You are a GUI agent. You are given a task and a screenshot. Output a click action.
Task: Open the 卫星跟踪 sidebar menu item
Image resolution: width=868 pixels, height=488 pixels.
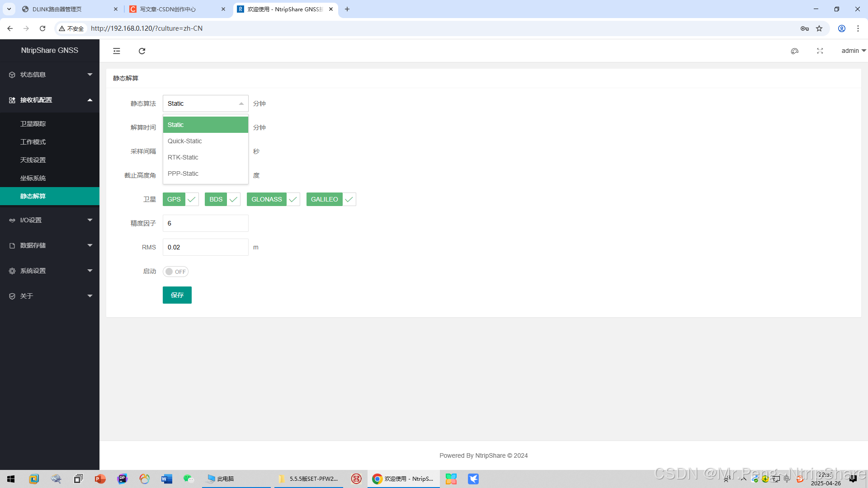click(x=33, y=124)
